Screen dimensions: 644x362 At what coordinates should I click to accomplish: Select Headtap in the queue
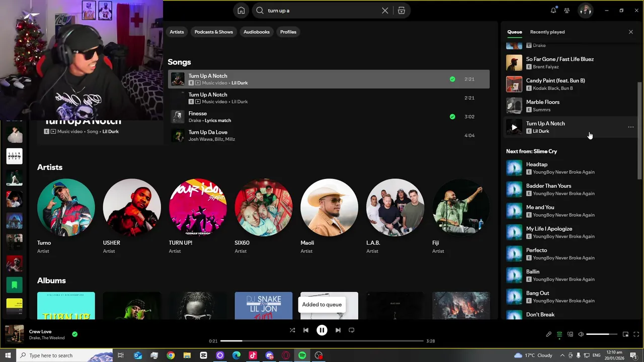(571, 168)
